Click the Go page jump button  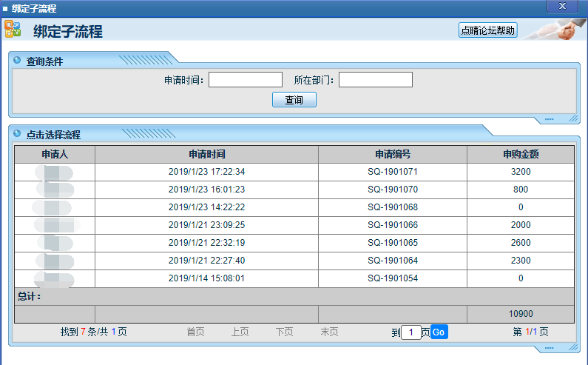[x=439, y=332]
